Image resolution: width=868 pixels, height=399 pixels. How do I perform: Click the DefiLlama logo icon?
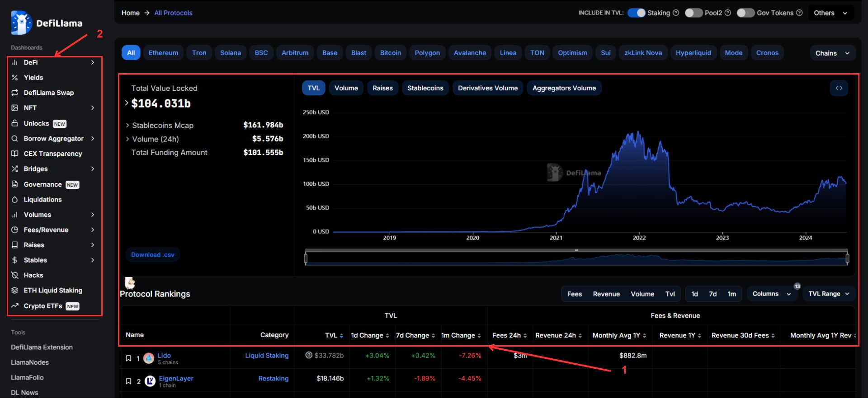tap(21, 23)
